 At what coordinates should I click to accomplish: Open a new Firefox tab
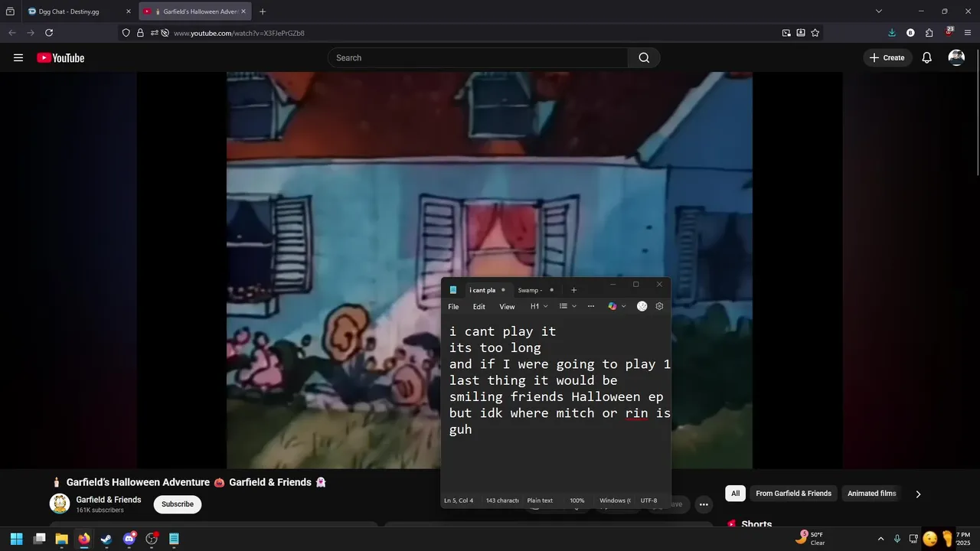click(x=263, y=11)
